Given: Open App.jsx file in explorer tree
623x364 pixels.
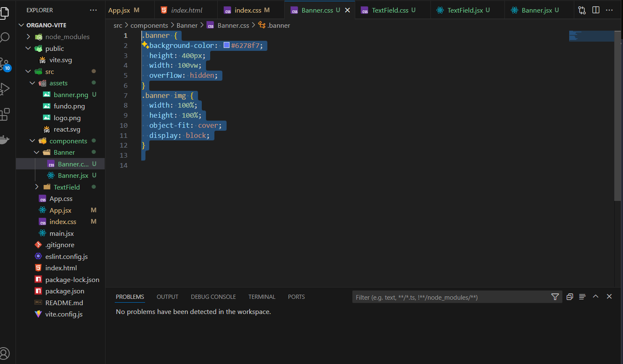Looking at the screenshot, I should click(60, 210).
